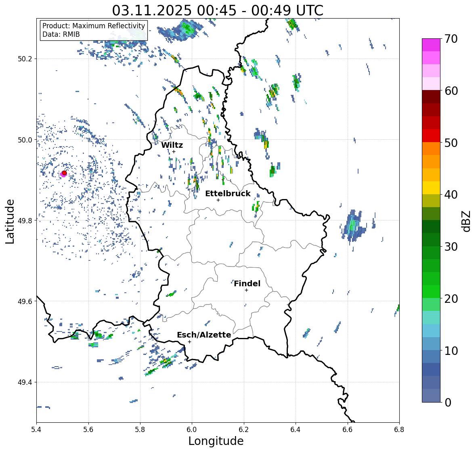The image size is (476, 451).
Task: Click colorbar tick value 40
Action: [451, 195]
